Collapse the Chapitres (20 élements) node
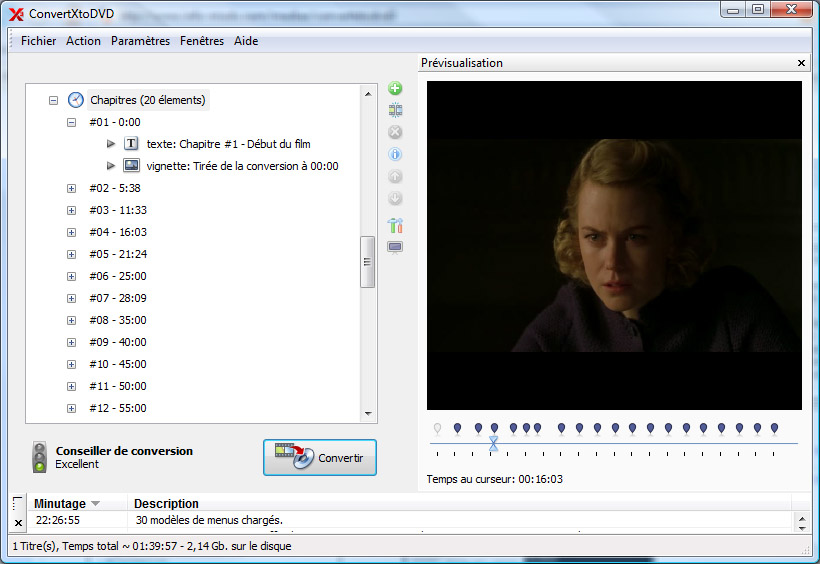This screenshot has width=820, height=564. click(53, 100)
